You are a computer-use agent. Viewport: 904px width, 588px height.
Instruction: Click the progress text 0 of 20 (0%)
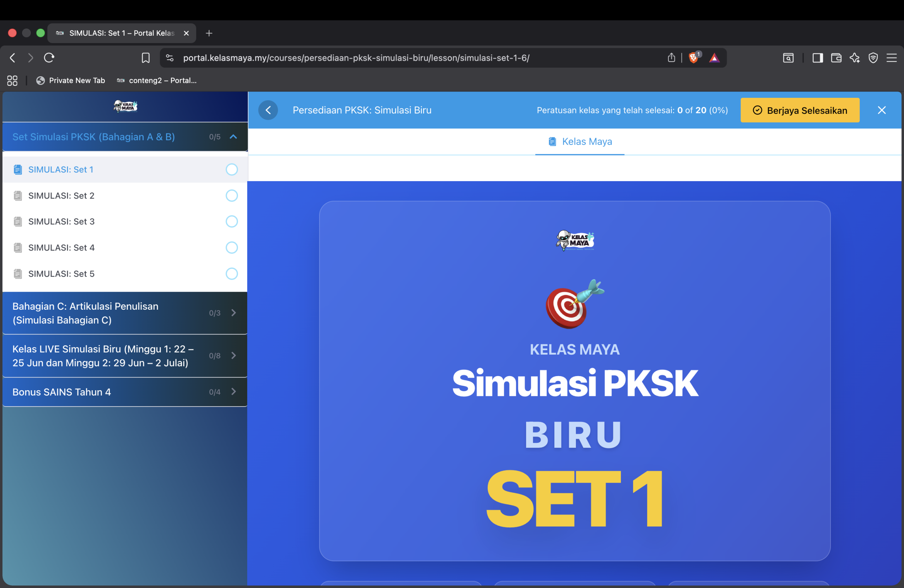point(703,110)
